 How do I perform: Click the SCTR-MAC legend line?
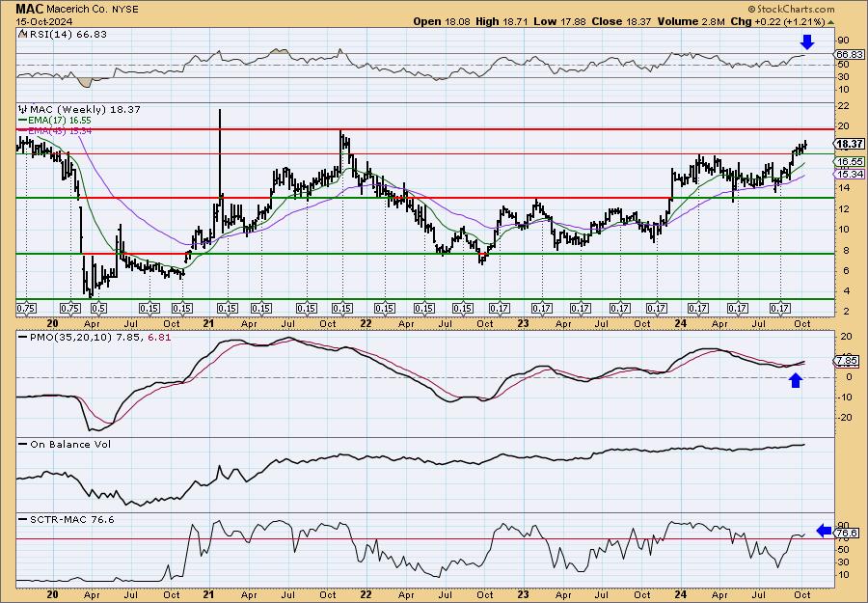point(23,519)
